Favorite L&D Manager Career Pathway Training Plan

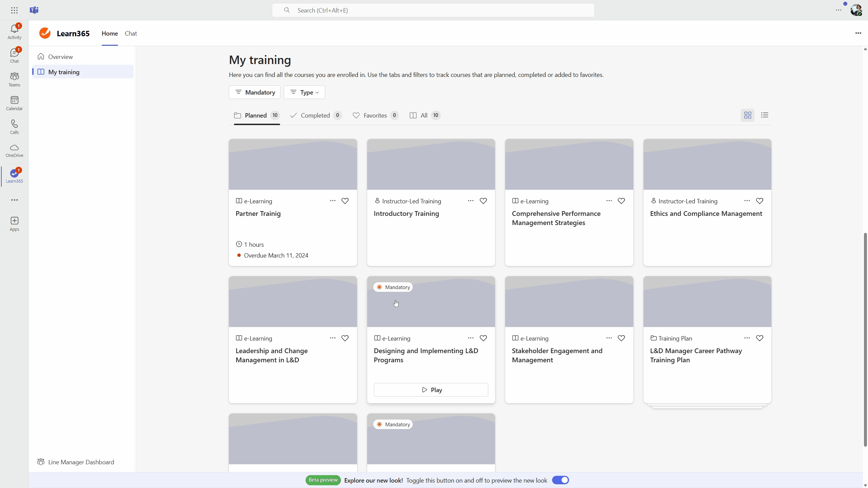(x=759, y=338)
